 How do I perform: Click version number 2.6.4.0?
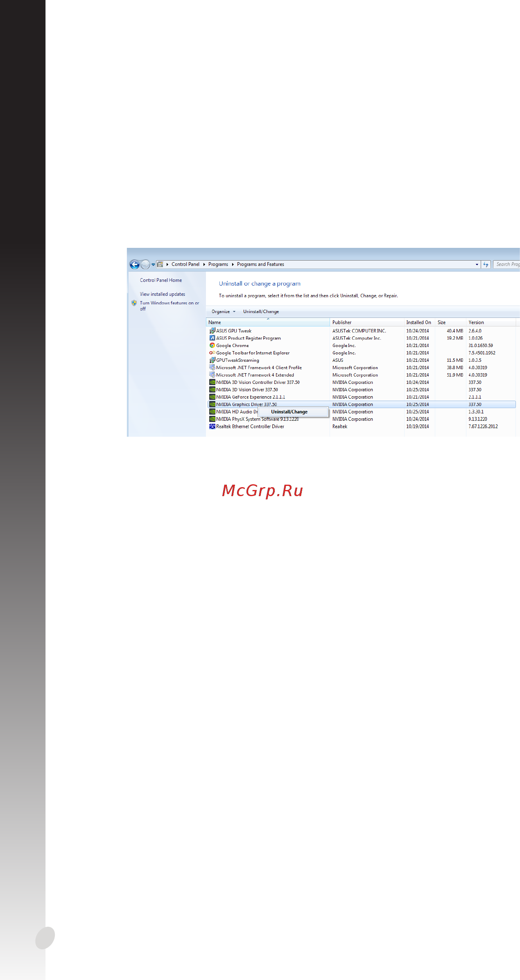475,331
